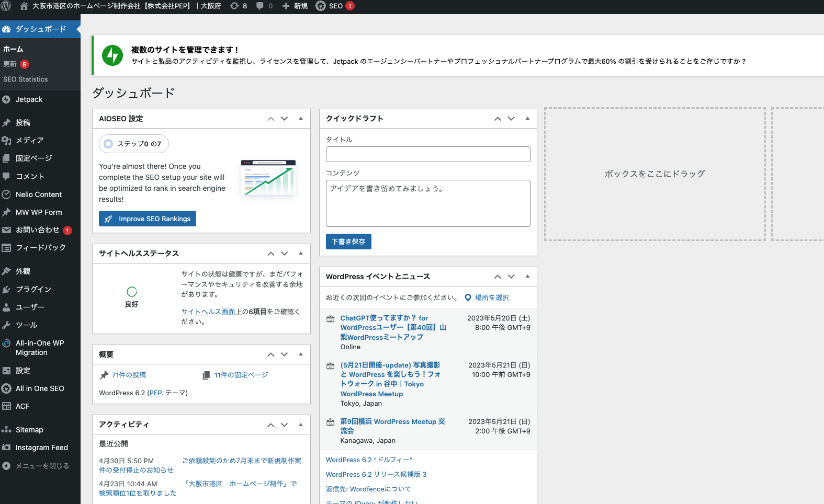Open 第9回横浜 WordPress Meetup link
The height and width of the screenshot is (504, 824).
393,426
